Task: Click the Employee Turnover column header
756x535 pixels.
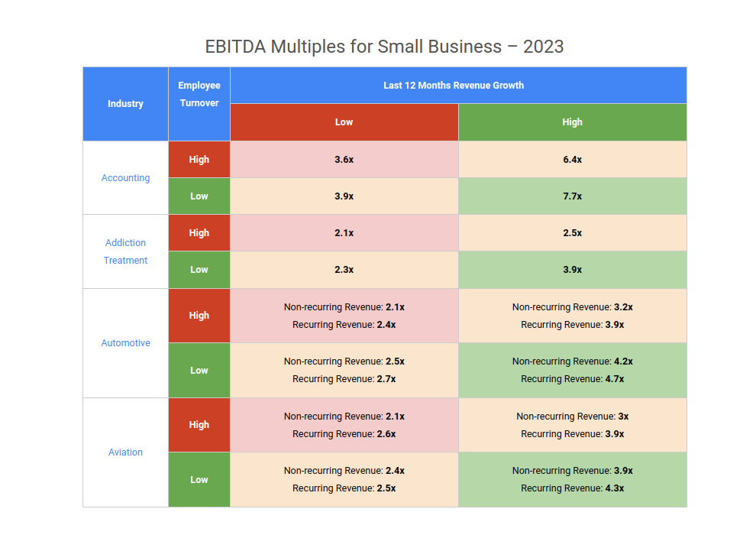Action: click(199, 95)
